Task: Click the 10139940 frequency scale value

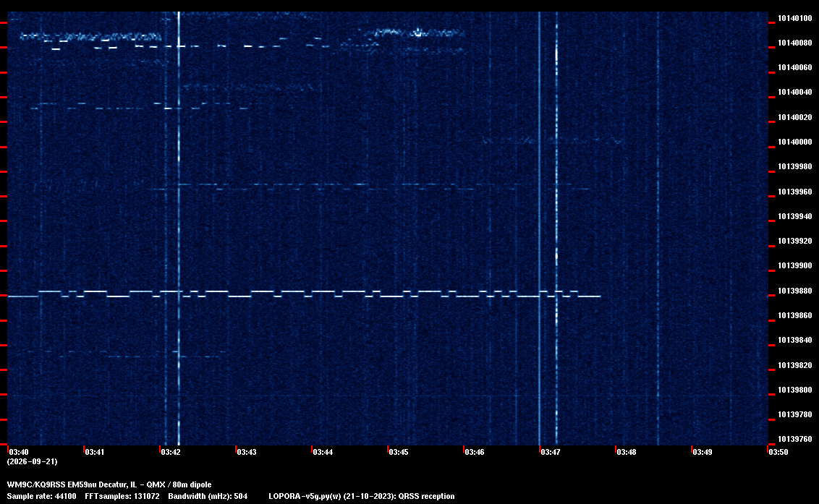Action: (x=795, y=216)
